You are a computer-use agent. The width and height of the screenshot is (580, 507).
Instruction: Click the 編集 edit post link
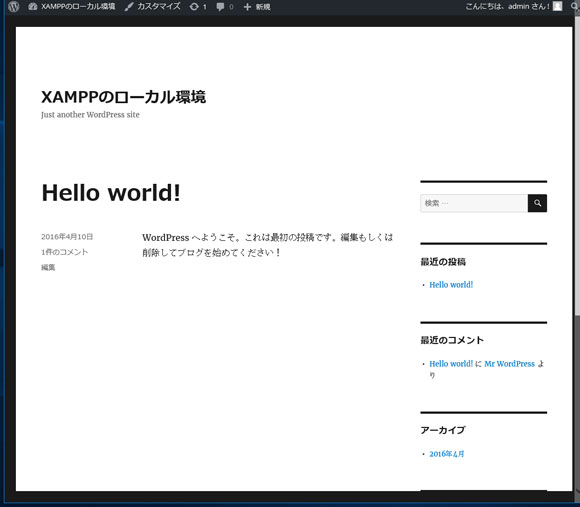tap(48, 267)
